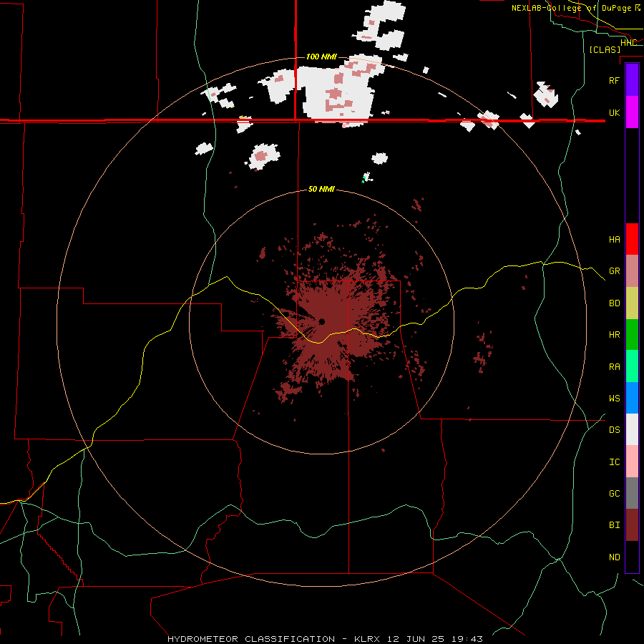Click the UK legend label
Screen dimensions: 644x644
pos(615,112)
